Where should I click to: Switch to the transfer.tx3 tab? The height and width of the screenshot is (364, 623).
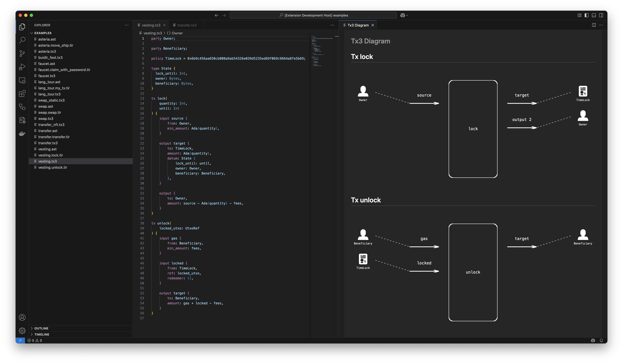click(x=187, y=25)
